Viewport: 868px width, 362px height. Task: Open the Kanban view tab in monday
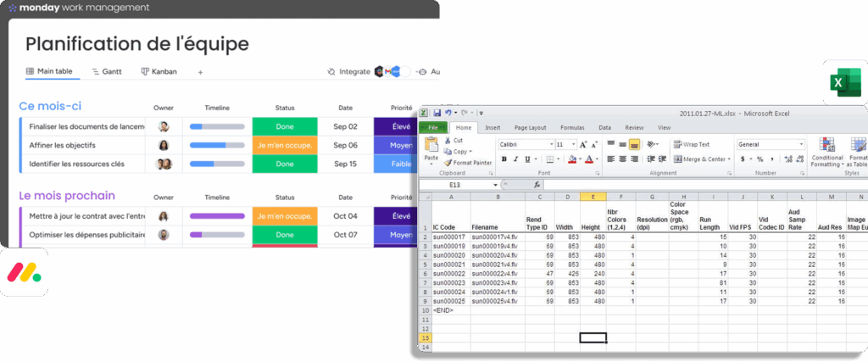coord(159,72)
